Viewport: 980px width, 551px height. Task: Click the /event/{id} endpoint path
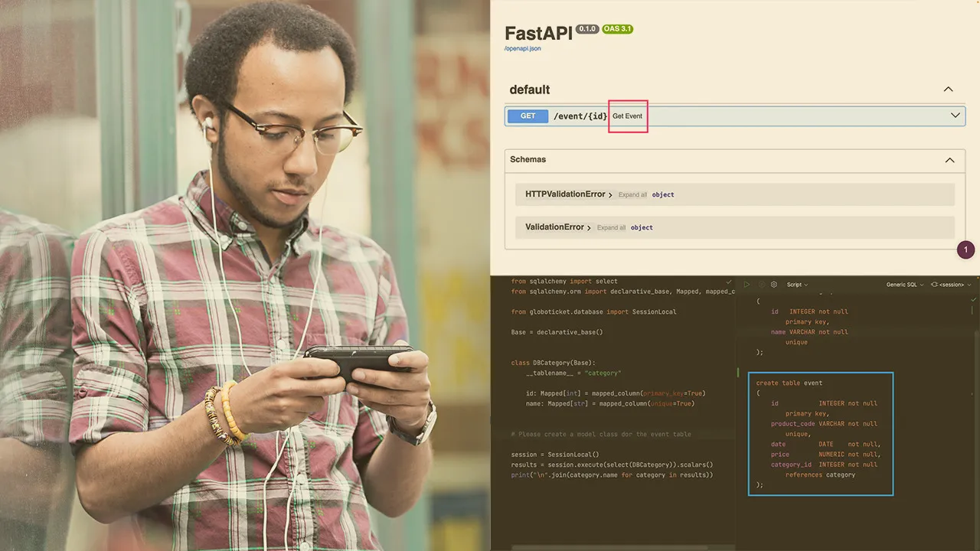tap(580, 116)
